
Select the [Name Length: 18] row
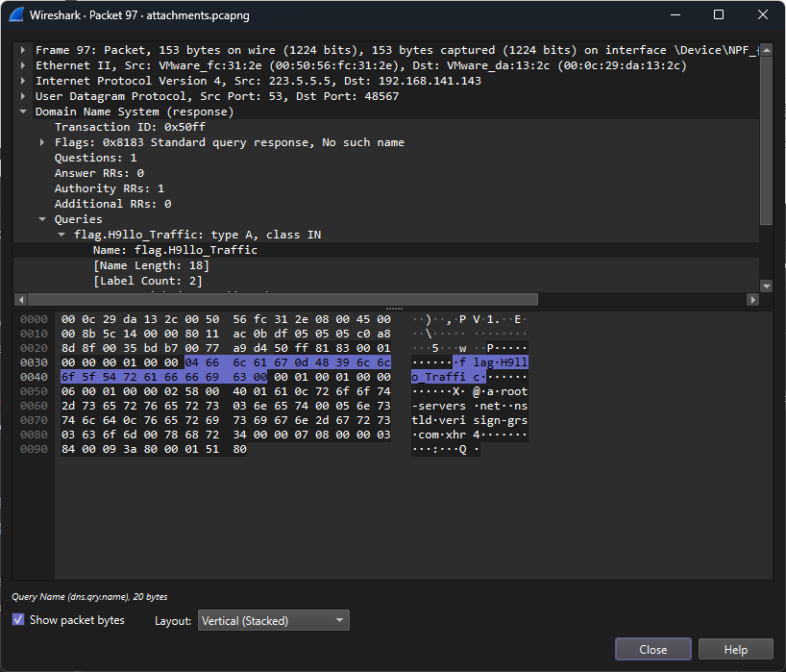386,265
